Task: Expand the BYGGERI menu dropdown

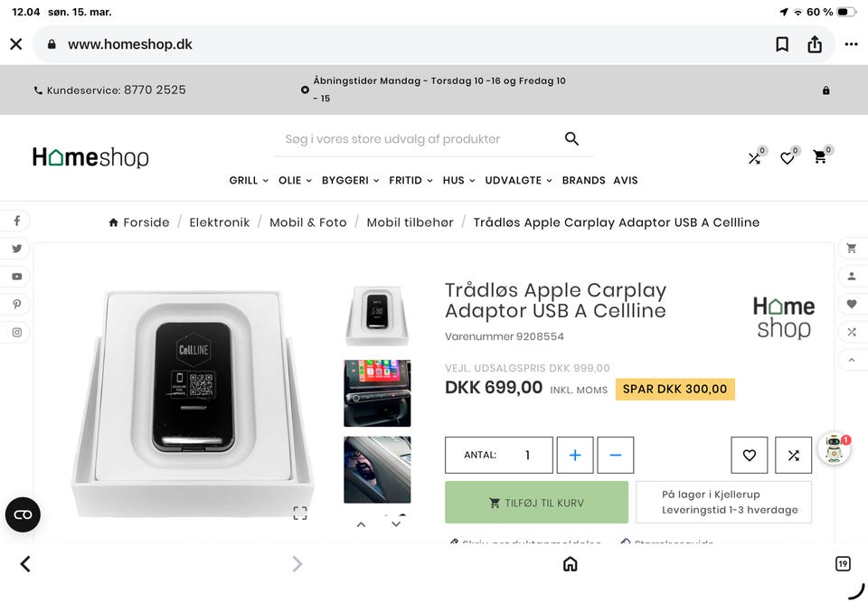Action: click(351, 181)
